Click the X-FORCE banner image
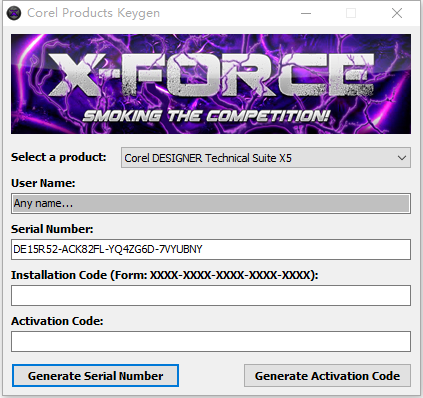 click(211, 84)
